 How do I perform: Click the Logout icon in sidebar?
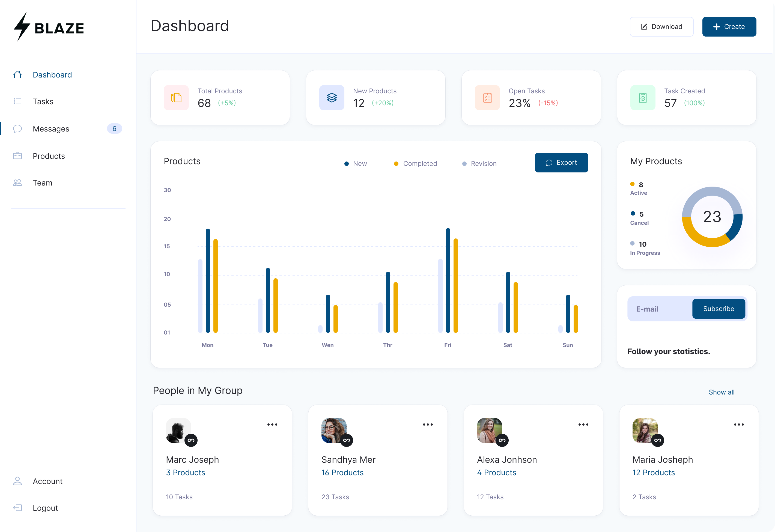[18, 508]
